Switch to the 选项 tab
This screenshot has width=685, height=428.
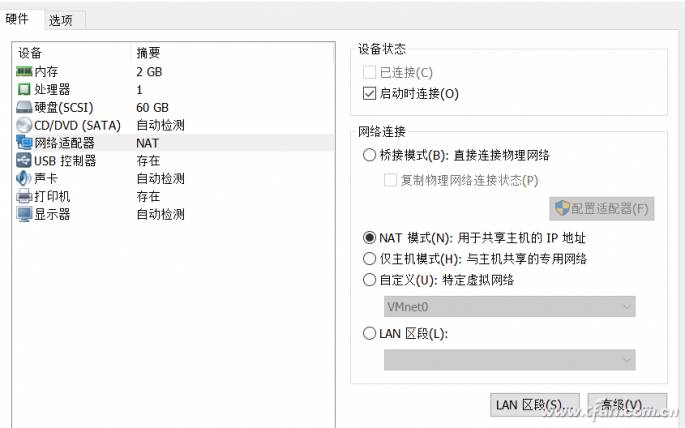point(61,20)
